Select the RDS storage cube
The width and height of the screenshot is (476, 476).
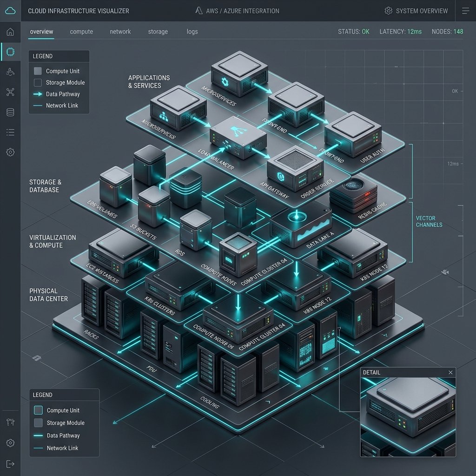pyautogui.click(x=196, y=230)
